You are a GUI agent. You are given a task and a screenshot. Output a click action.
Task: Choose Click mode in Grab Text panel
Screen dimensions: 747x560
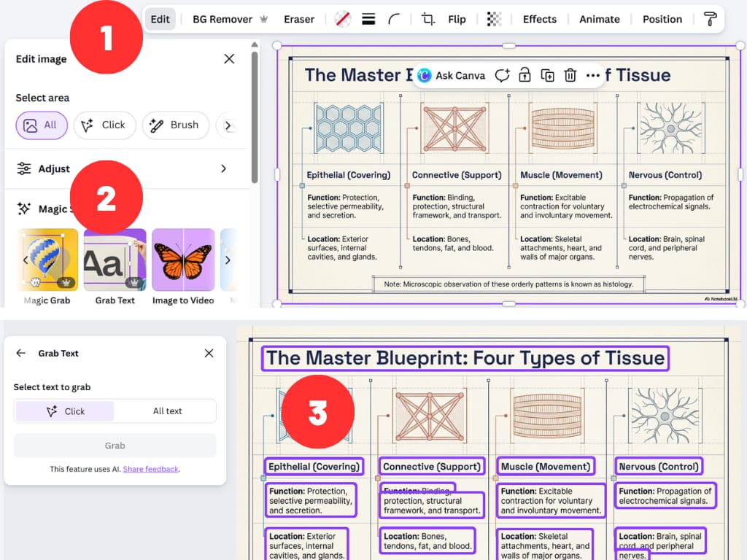(66, 411)
